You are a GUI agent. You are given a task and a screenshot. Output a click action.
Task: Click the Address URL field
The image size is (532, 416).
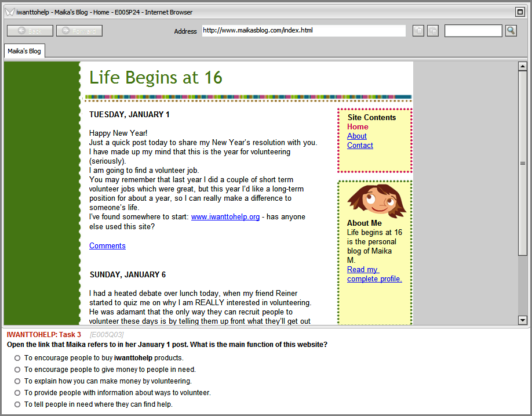pos(303,31)
